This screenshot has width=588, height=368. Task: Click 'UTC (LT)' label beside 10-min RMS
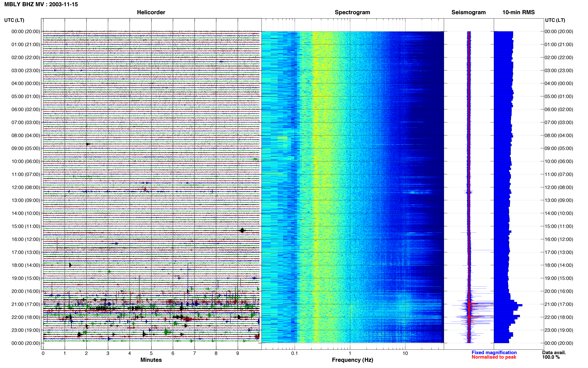pos(555,20)
